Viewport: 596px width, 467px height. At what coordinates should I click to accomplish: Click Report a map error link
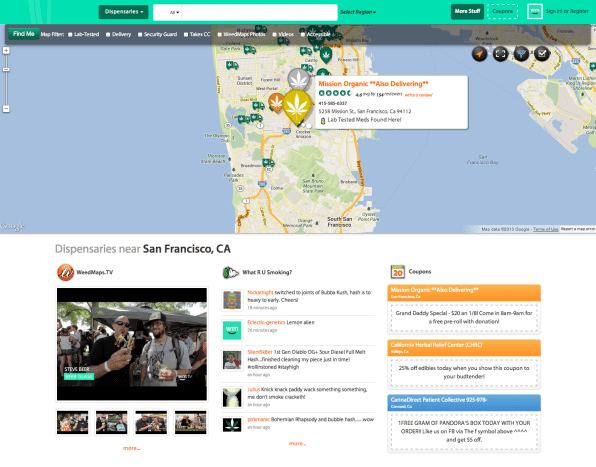coord(578,229)
